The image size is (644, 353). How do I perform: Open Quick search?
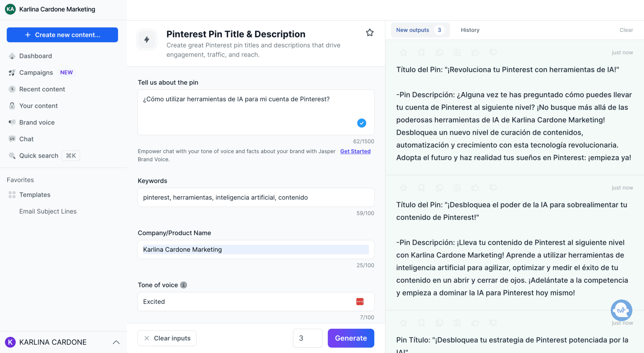[x=39, y=155]
